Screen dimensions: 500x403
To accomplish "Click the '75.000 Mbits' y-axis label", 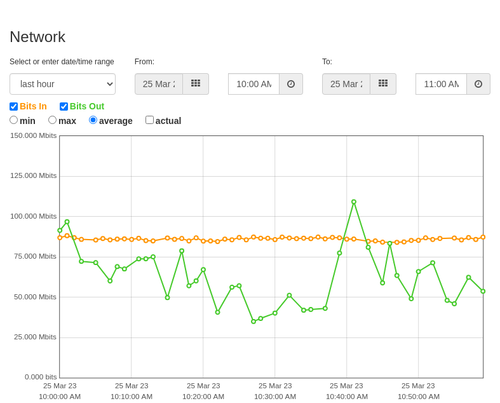I will 35,256.
